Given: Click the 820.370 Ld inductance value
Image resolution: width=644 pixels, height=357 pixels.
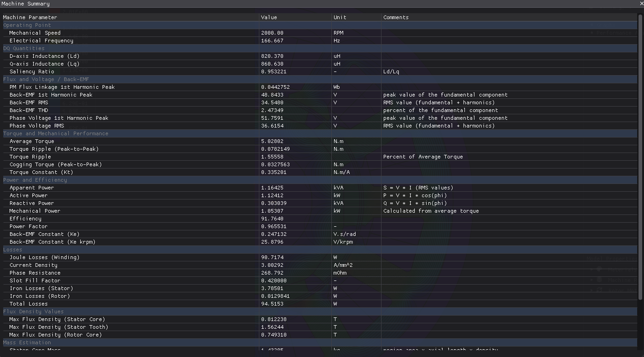Looking at the screenshot, I should pyautogui.click(x=272, y=56).
